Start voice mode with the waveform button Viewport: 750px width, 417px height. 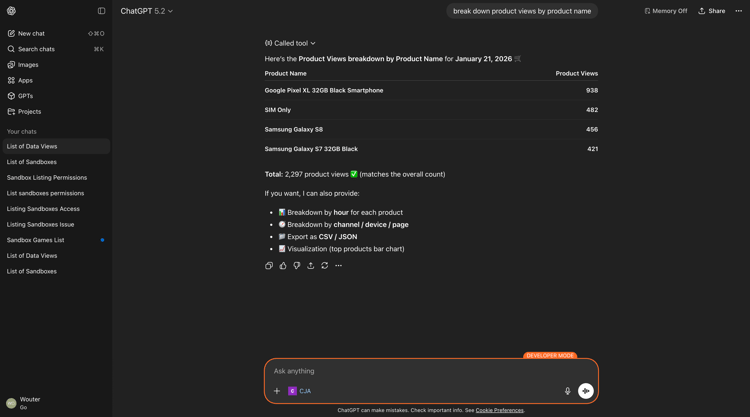pyautogui.click(x=585, y=391)
